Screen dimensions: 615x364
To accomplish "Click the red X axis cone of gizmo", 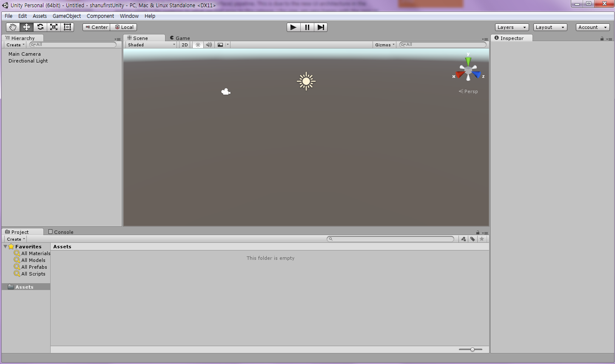I will click(x=460, y=74).
